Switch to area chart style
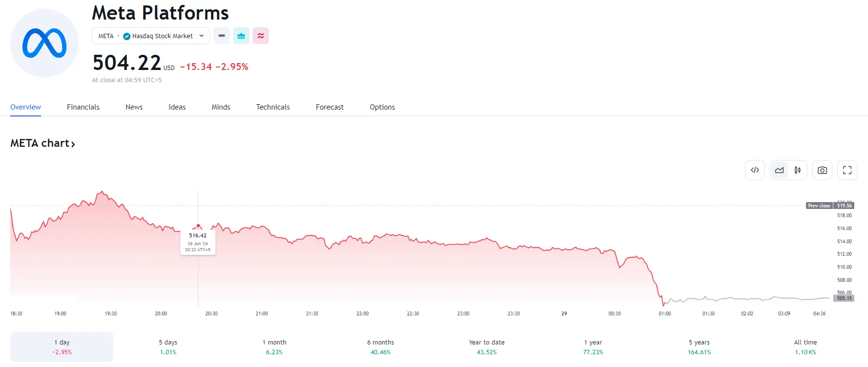Screen dimensions: 868x367 point(780,170)
